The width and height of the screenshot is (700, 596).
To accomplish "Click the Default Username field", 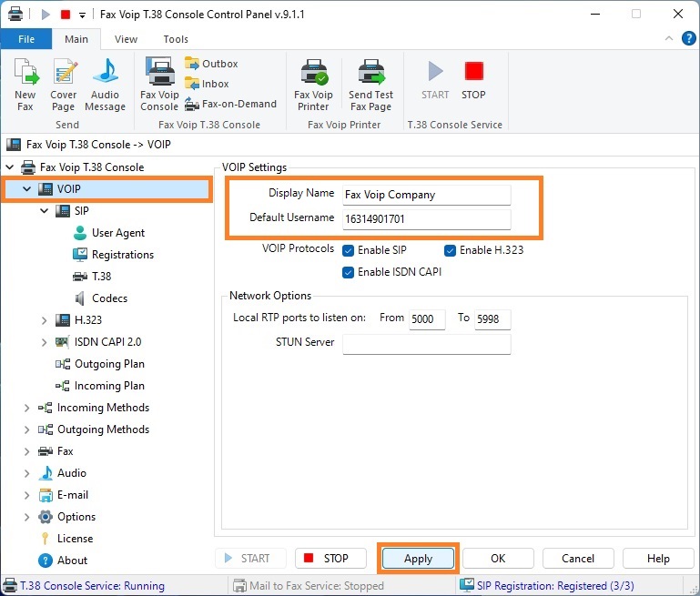I will point(426,219).
